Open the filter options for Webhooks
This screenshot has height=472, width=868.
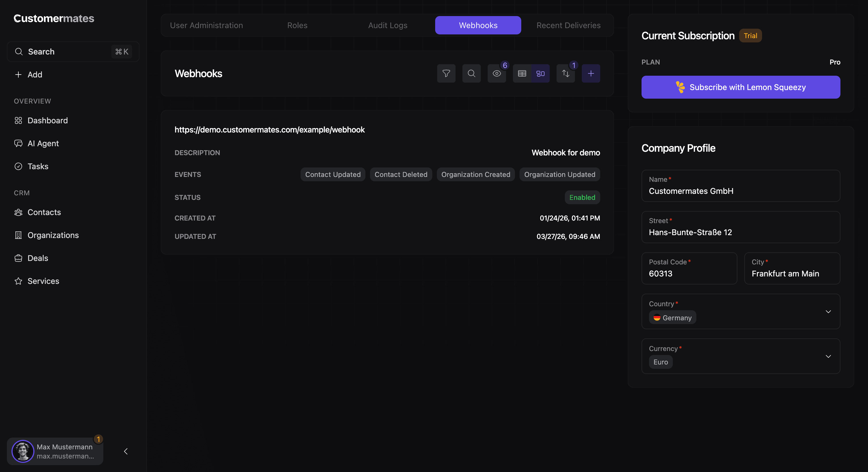446,73
